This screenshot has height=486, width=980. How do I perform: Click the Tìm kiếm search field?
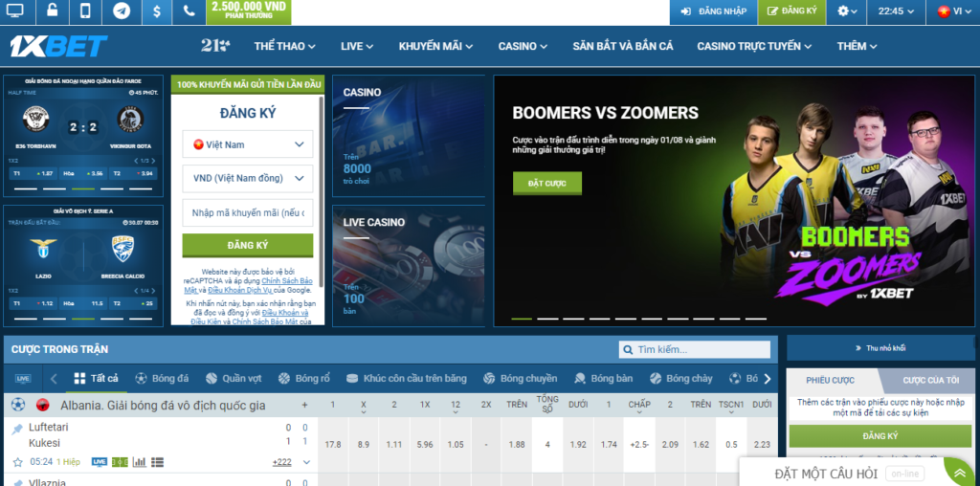coord(695,350)
